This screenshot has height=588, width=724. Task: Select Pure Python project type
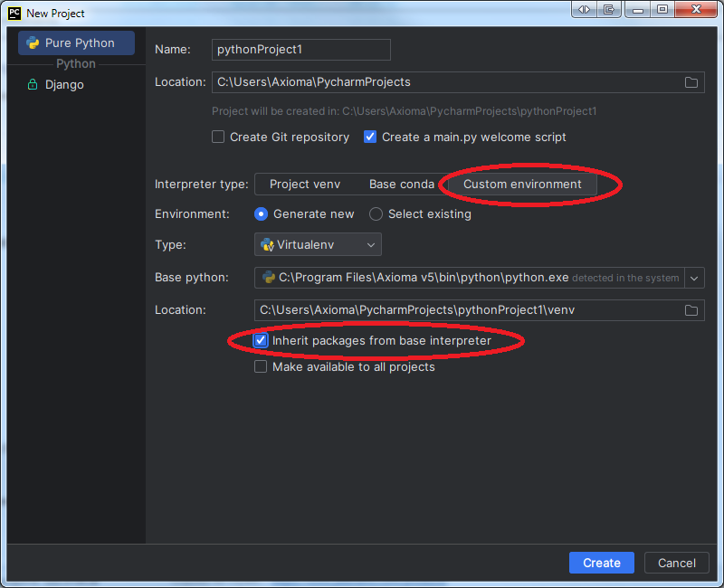coord(76,43)
